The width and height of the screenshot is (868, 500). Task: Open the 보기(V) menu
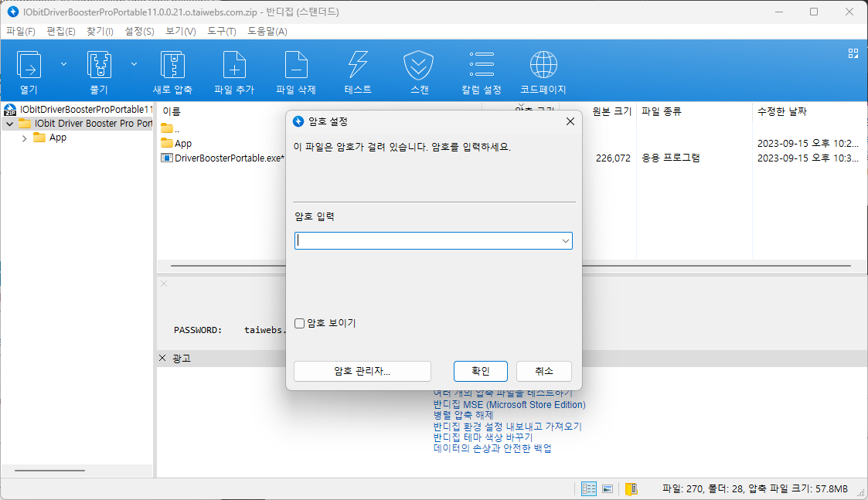(x=180, y=31)
